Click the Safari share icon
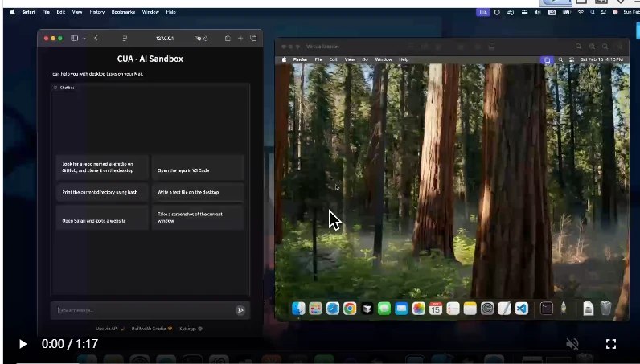This screenshot has height=364, width=640. point(228,38)
